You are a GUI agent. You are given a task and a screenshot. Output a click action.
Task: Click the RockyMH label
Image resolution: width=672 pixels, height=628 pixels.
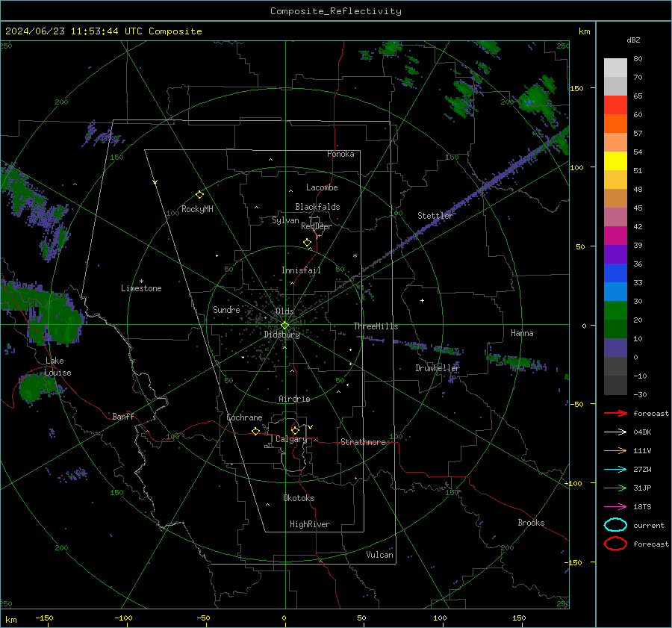pyautogui.click(x=197, y=209)
